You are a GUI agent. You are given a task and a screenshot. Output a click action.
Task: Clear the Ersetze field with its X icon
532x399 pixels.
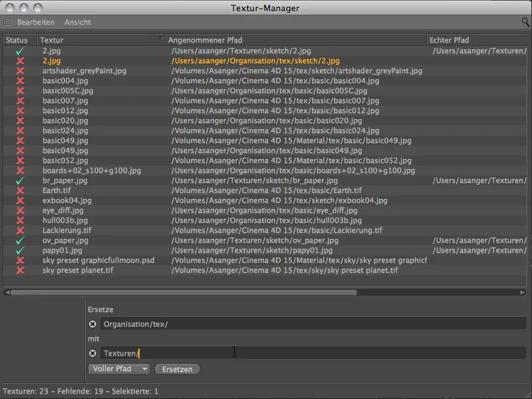tap(92, 324)
